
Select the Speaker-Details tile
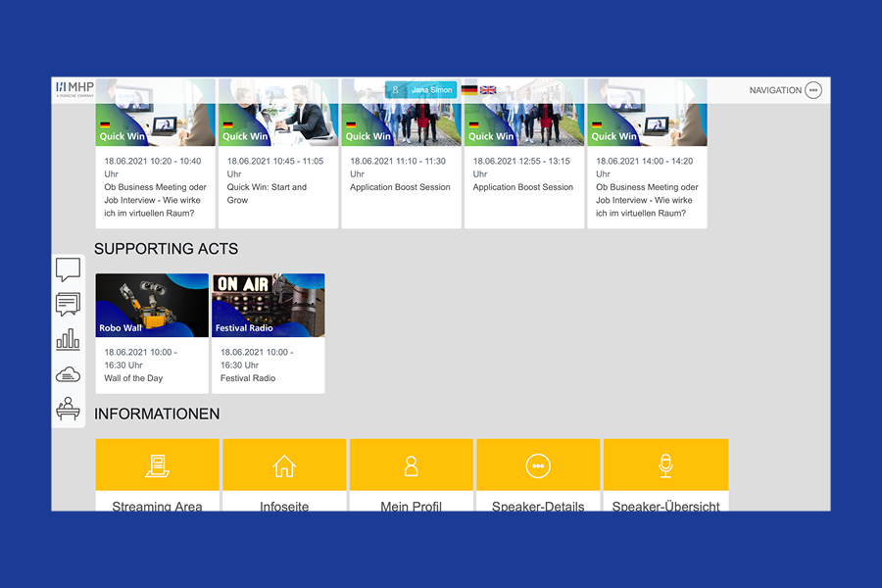538,475
